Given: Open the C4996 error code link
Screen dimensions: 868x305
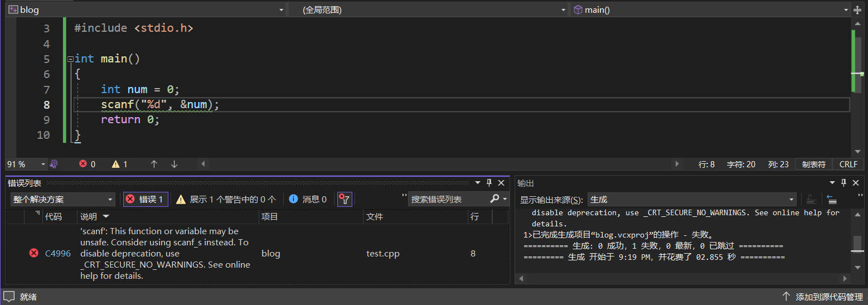Looking at the screenshot, I should point(58,254).
